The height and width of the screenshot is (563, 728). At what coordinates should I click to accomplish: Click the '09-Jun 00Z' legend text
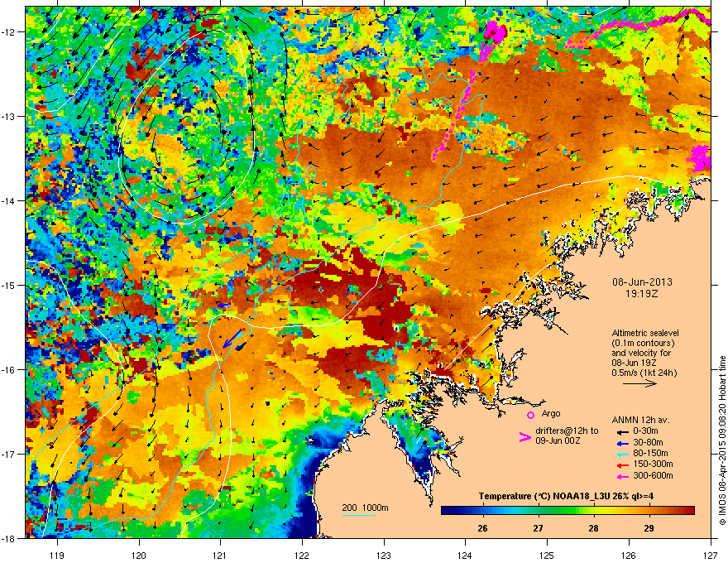pos(558,440)
